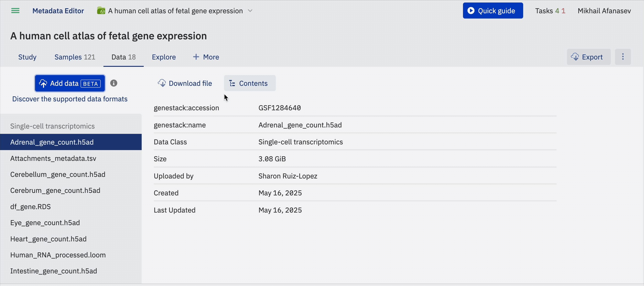The height and width of the screenshot is (286, 644).
Task: Click the Add data BETA button
Action: click(x=70, y=83)
